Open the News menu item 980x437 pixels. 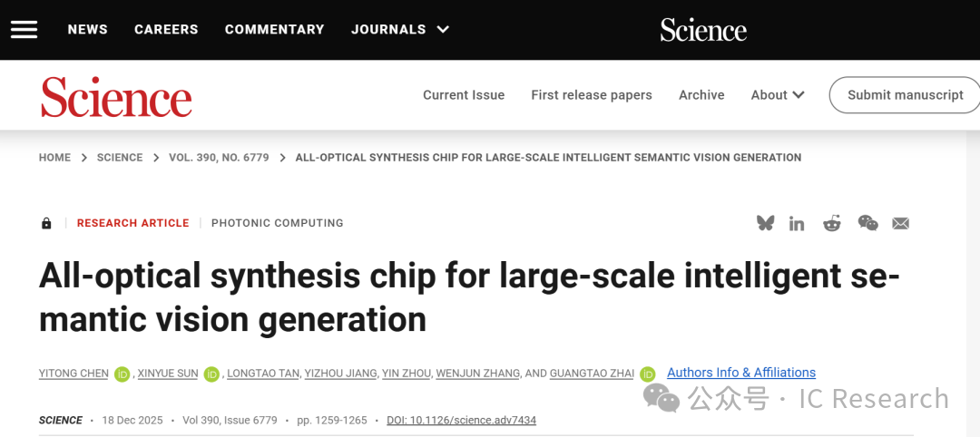click(87, 29)
